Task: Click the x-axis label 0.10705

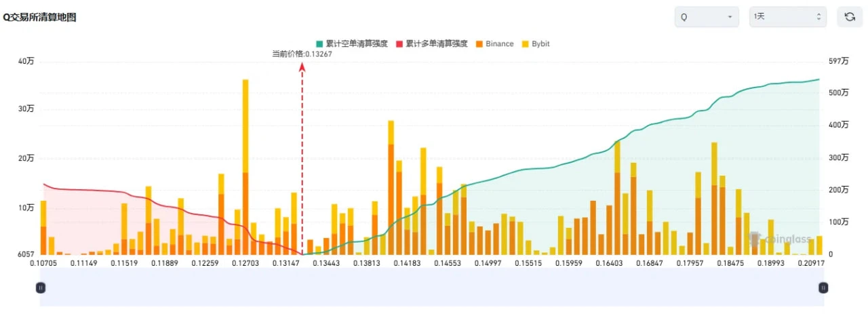Action: 45,262
